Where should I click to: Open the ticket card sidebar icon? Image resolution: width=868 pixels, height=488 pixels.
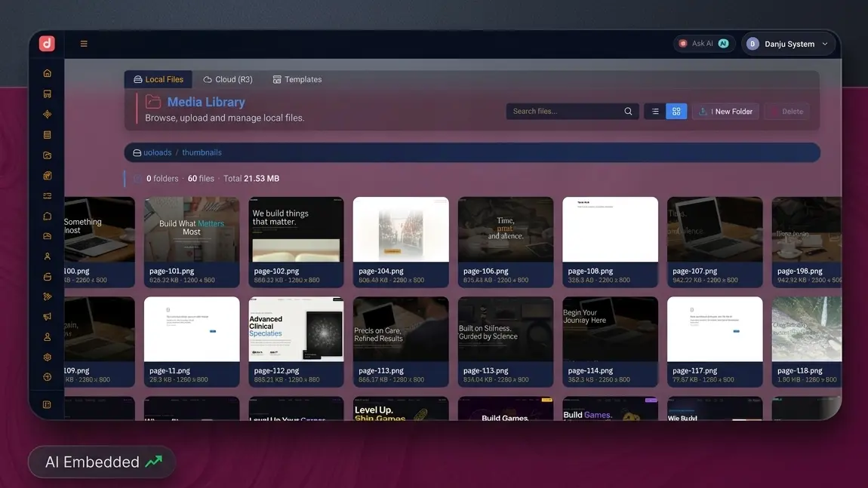click(47, 196)
